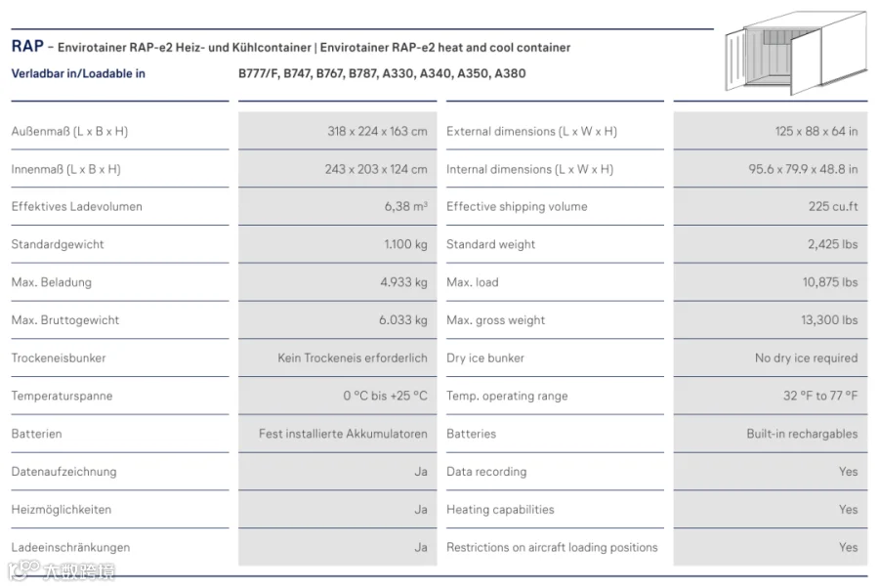Viewport: 879px width, 588px height.
Task: Click 'Restrictions on aircraft loading positions' label
Action: tap(552, 547)
